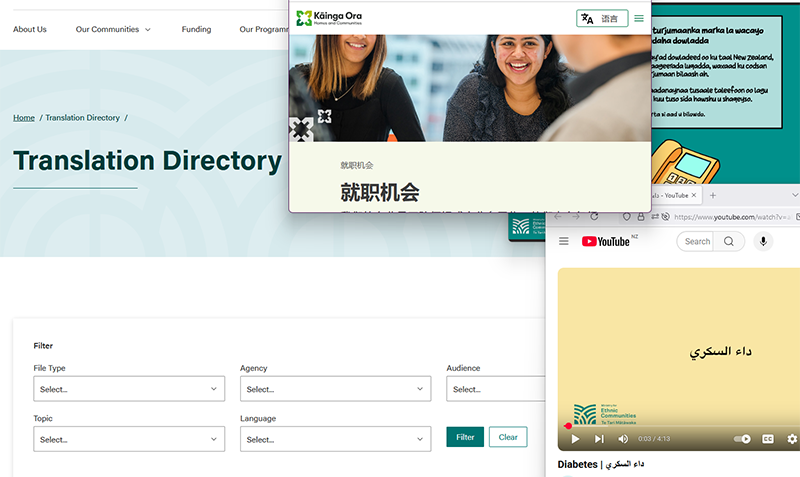The image size is (800, 477).
Task: Click the youtube.com address bar
Action: (x=732, y=217)
